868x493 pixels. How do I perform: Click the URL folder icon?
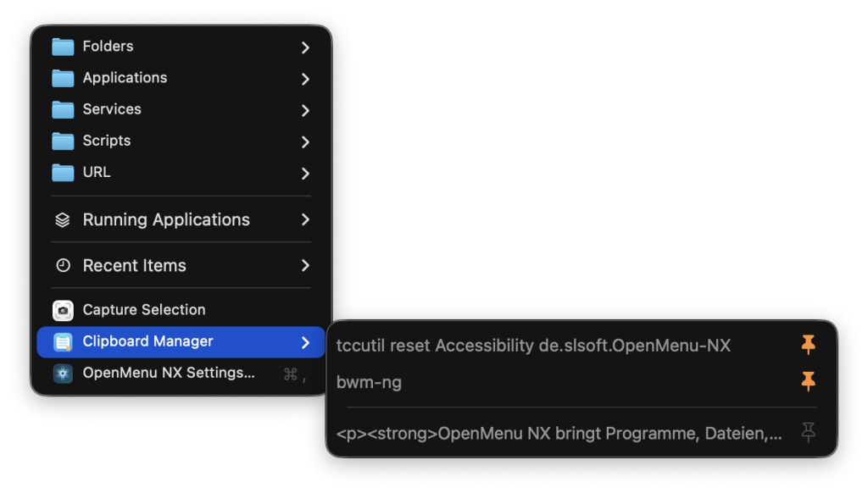pyautogui.click(x=63, y=173)
